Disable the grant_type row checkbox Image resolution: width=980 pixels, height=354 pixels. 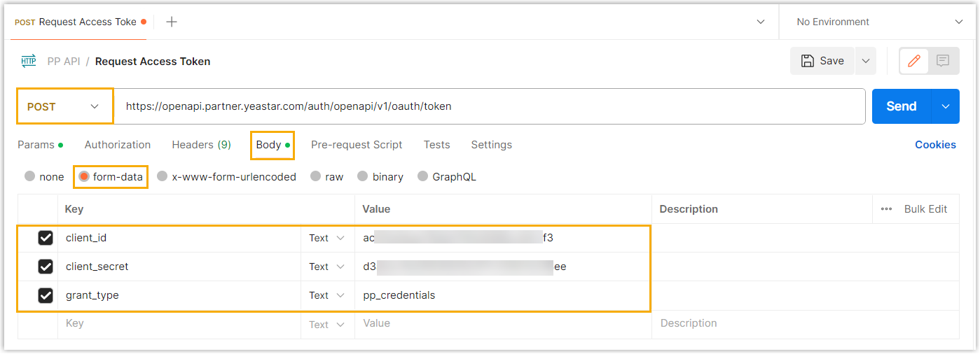(46, 295)
